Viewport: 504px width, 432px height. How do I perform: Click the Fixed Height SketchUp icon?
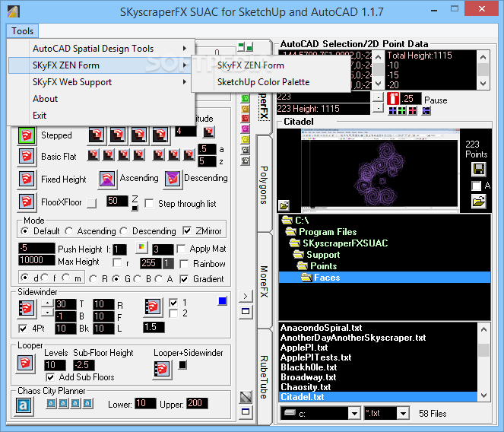(27, 179)
